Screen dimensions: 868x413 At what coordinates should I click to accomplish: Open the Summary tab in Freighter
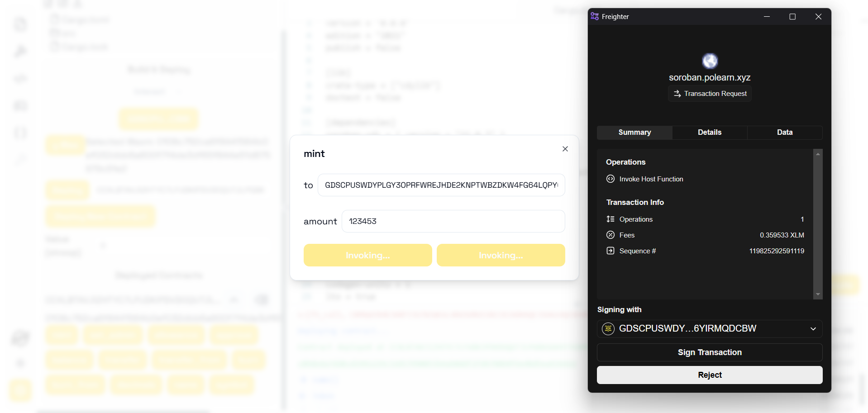[634, 133]
